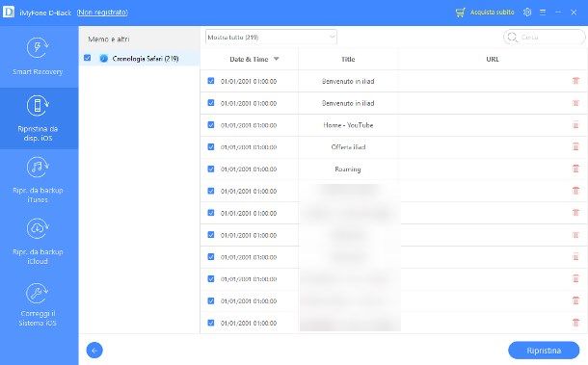
Task: Click the Memo e altri heading
Action: click(x=109, y=39)
